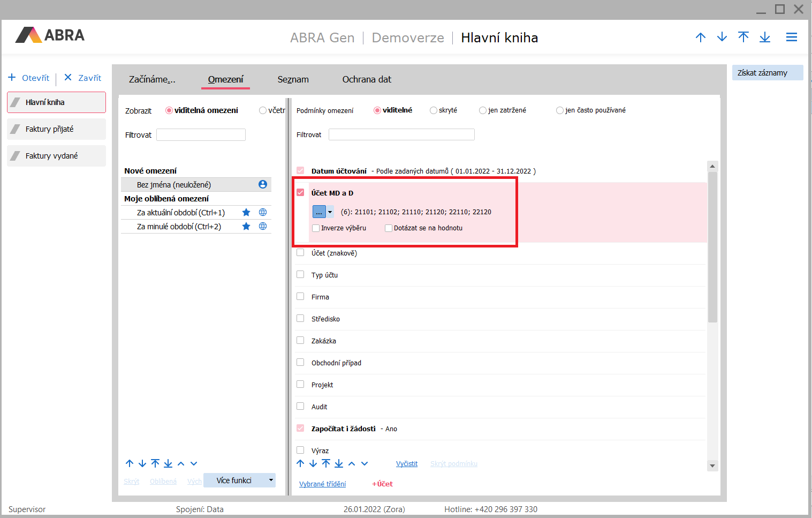Image resolution: width=812 pixels, height=518 pixels.
Task: Expand dropdown arrow next to account selector button
Action: [330, 212]
